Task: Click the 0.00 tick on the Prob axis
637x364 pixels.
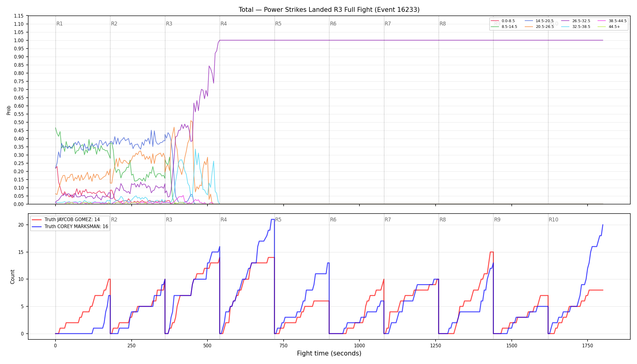Action: click(x=19, y=204)
